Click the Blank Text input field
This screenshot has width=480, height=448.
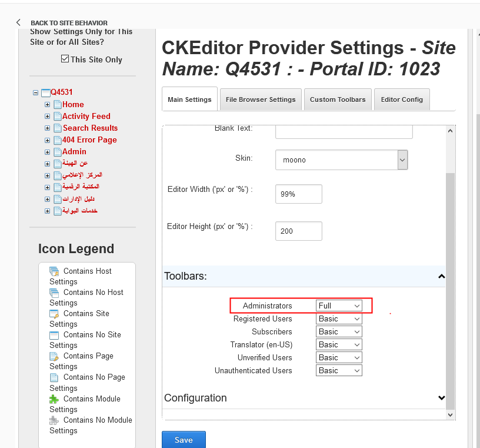pyautogui.click(x=344, y=132)
